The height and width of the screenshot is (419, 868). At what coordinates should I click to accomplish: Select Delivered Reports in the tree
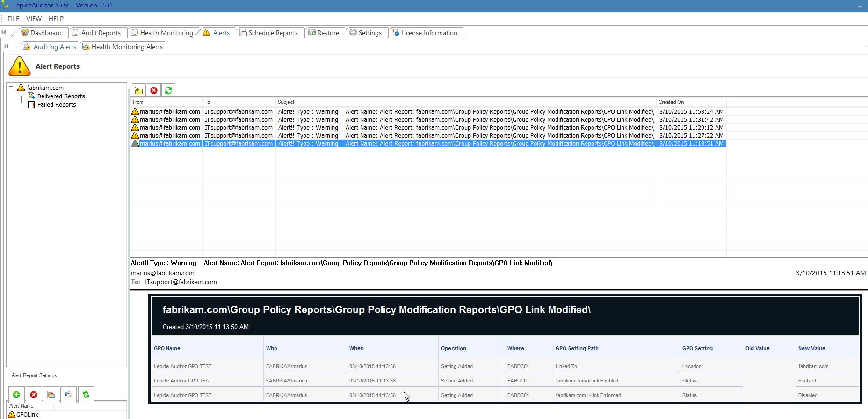61,96
